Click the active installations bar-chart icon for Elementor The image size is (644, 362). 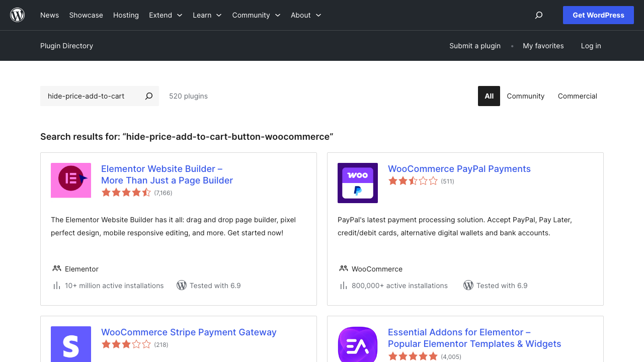pos(56,285)
